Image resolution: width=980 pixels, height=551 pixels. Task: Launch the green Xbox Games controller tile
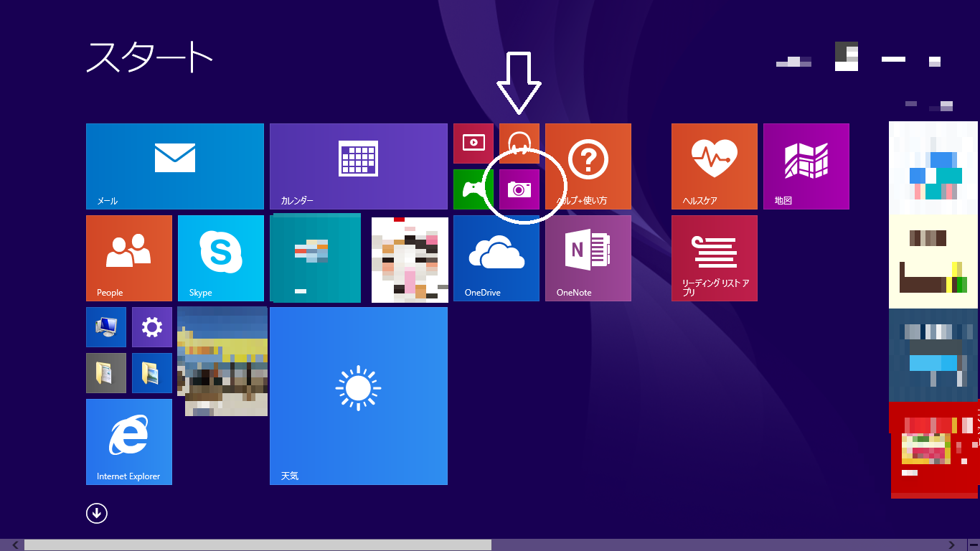pyautogui.click(x=473, y=189)
